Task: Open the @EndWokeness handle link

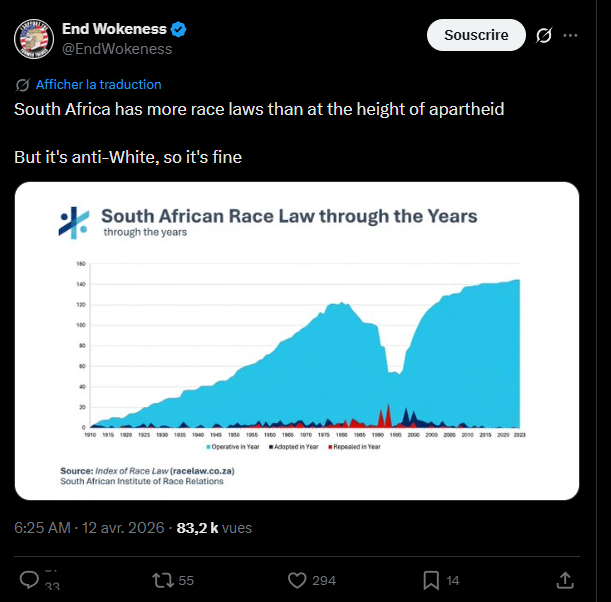Action: click(117, 49)
